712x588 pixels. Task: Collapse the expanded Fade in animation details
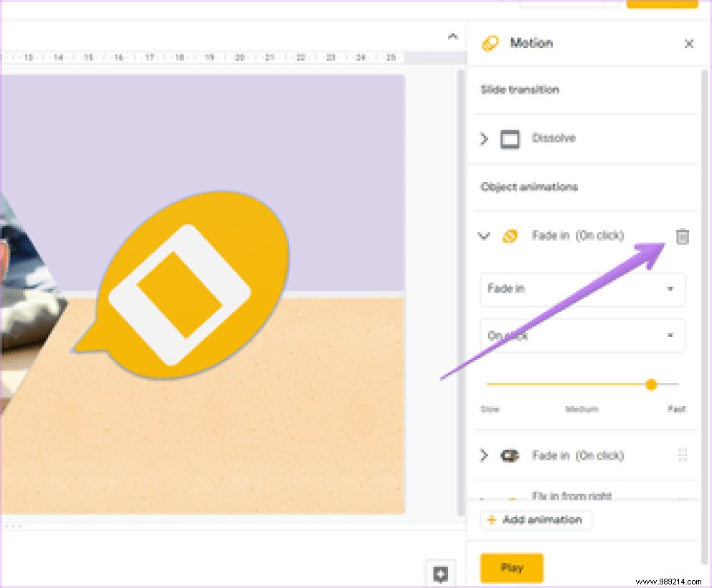pos(484,235)
